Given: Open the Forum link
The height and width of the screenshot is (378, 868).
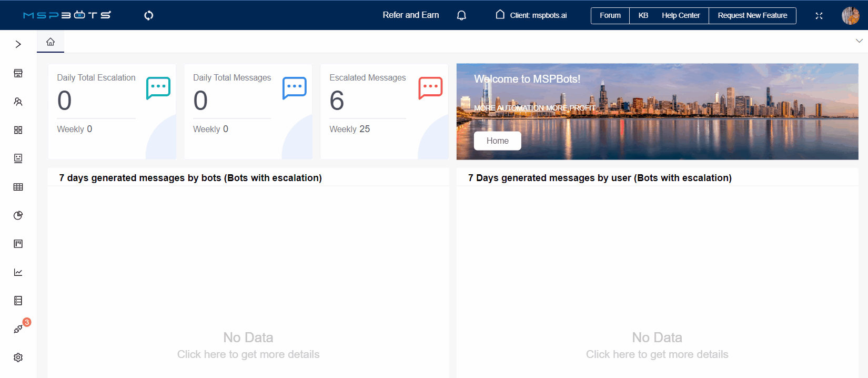Looking at the screenshot, I should tap(610, 16).
